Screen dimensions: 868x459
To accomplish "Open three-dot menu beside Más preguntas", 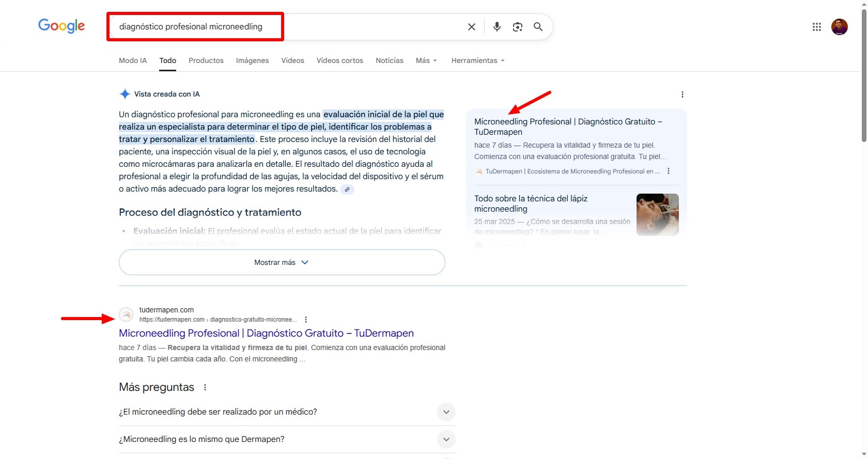I will point(205,387).
